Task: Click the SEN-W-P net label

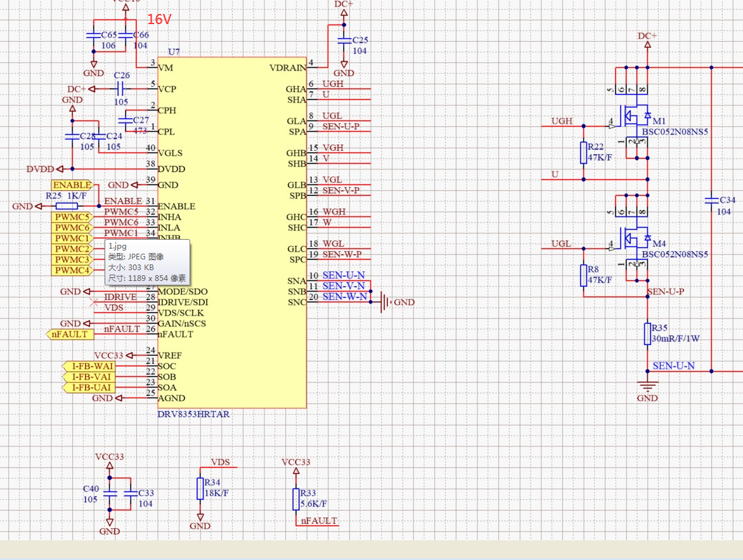Action: tap(342, 254)
